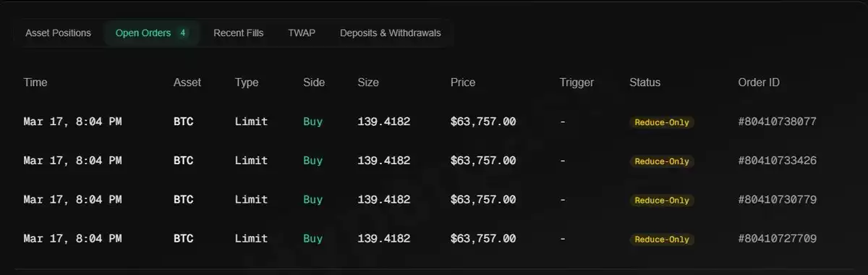The width and height of the screenshot is (868, 275).
Task: Go to Deposits & Withdrawals tab
Action: pyautogui.click(x=391, y=33)
